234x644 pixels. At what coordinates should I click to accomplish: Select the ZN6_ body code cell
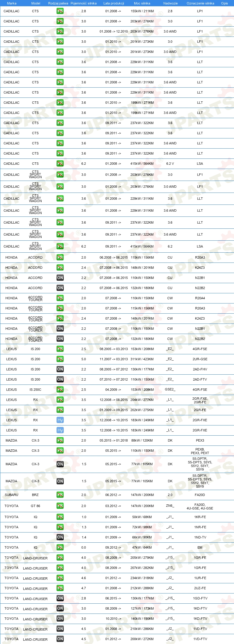[x=170, y=506]
